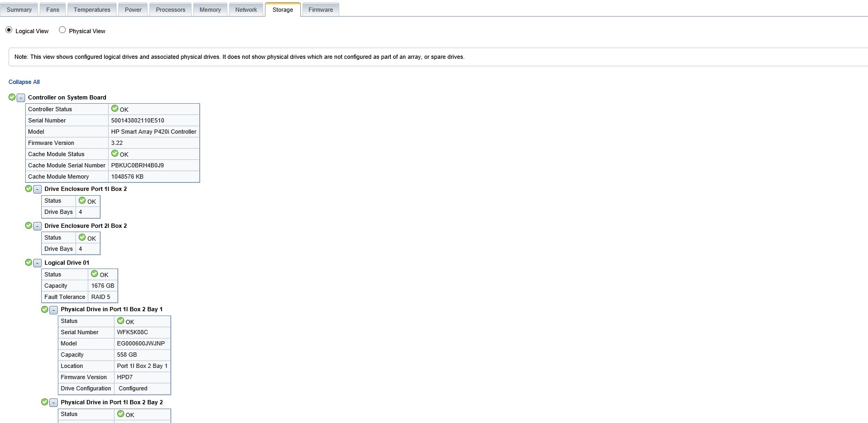Click the Collapse All link

pos(24,82)
